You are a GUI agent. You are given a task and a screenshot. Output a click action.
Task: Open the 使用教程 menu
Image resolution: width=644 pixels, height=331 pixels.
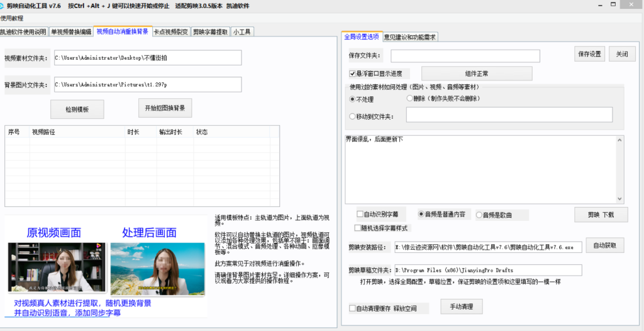point(11,18)
